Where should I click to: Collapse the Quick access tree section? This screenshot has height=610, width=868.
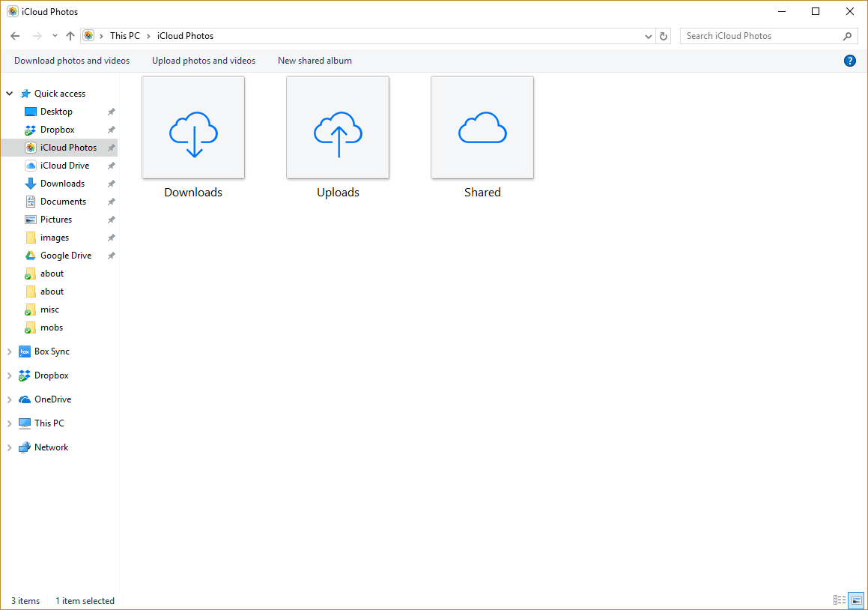click(10, 94)
